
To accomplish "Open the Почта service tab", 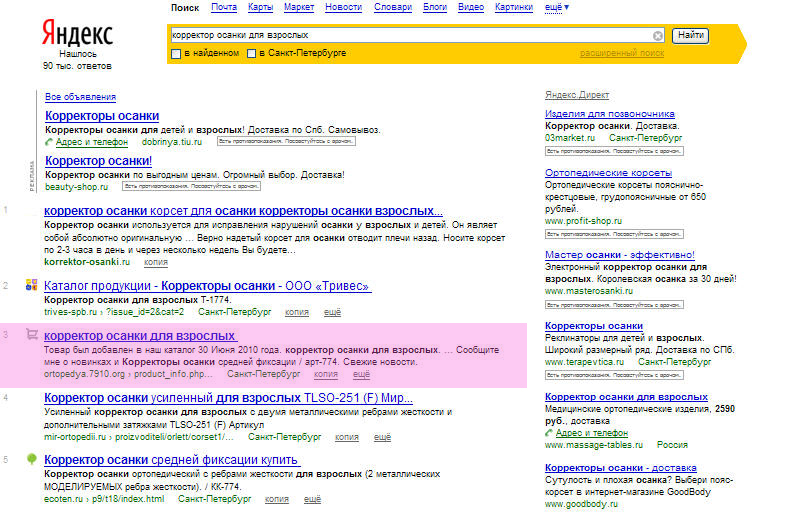I will (x=224, y=7).
